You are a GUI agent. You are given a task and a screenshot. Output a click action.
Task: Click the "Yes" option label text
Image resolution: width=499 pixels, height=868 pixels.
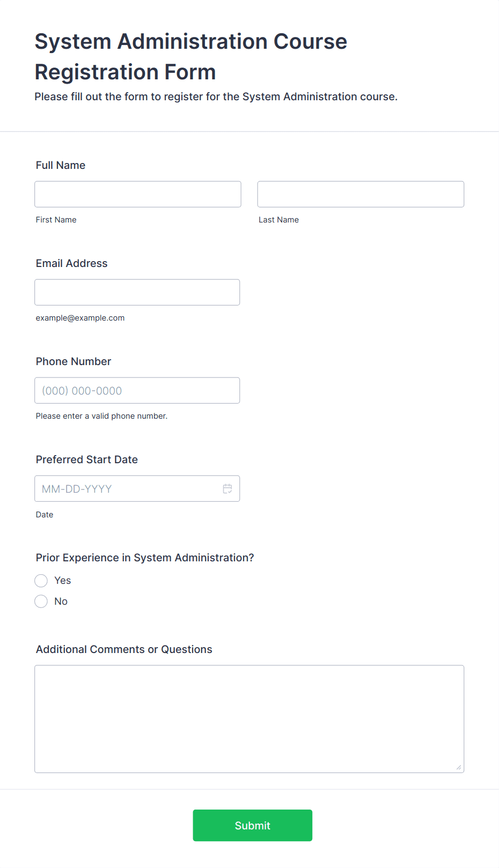tap(63, 581)
